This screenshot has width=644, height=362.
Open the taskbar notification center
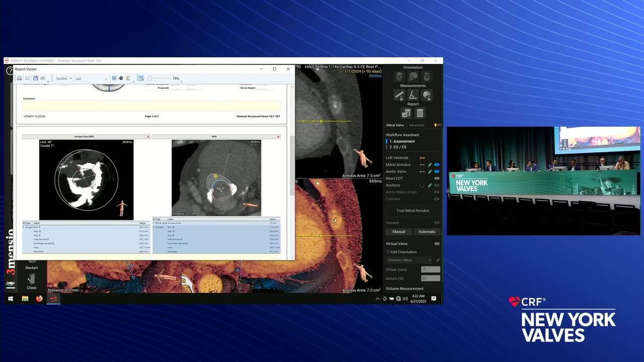[434, 299]
